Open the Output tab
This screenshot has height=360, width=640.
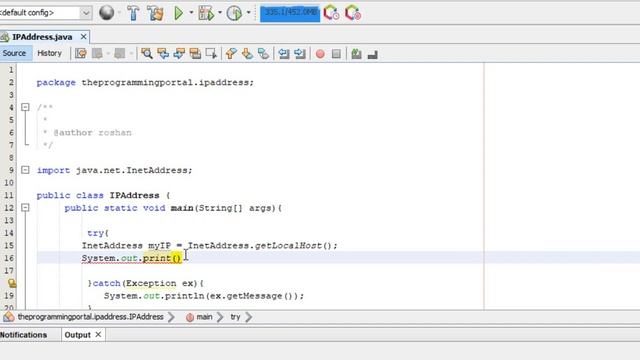point(78,335)
